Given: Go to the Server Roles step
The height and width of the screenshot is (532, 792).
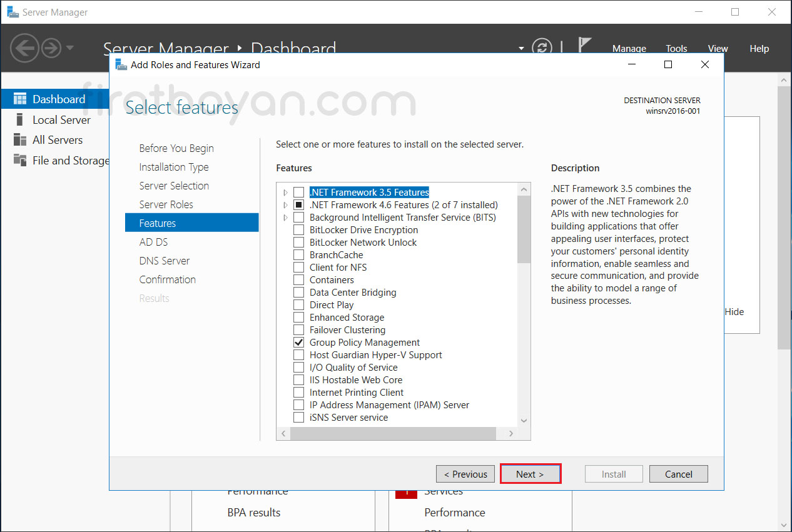Looking at the screenshot, I should pyautogui.click(x=166, y=204).
